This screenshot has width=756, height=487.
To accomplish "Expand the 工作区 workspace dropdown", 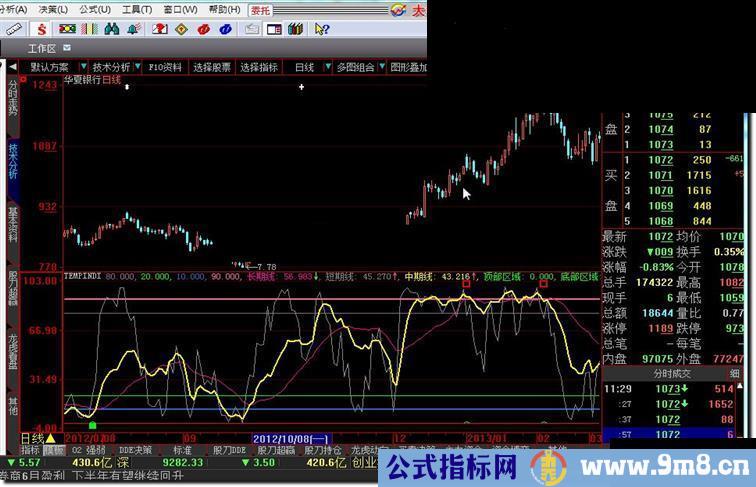I will [x=67, y=48].
